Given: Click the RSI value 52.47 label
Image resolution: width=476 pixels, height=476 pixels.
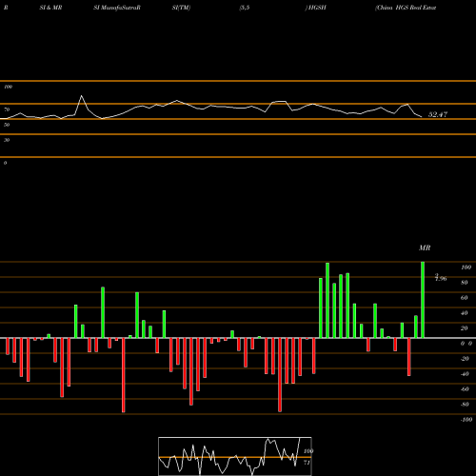Looking at the screenshot, I should (x=438, y=114).
